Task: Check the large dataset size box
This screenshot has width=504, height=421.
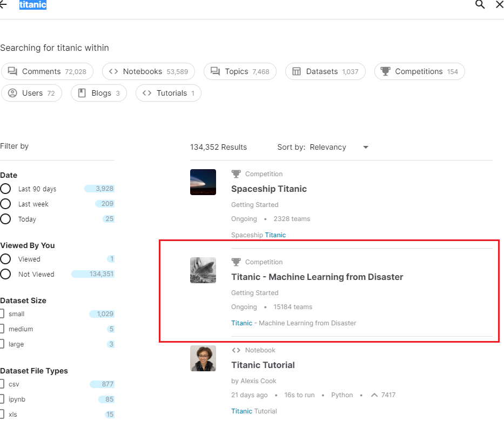Action: tap(2, 344)
